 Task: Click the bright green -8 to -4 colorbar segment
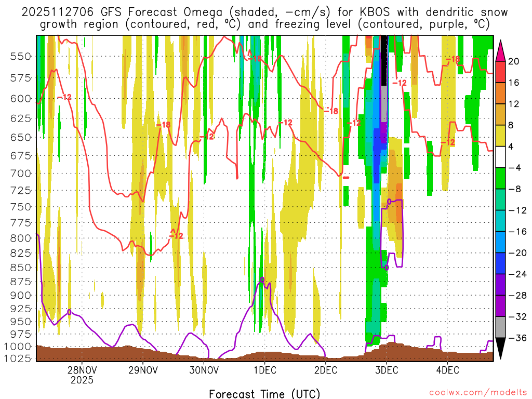tap(500, 178)
